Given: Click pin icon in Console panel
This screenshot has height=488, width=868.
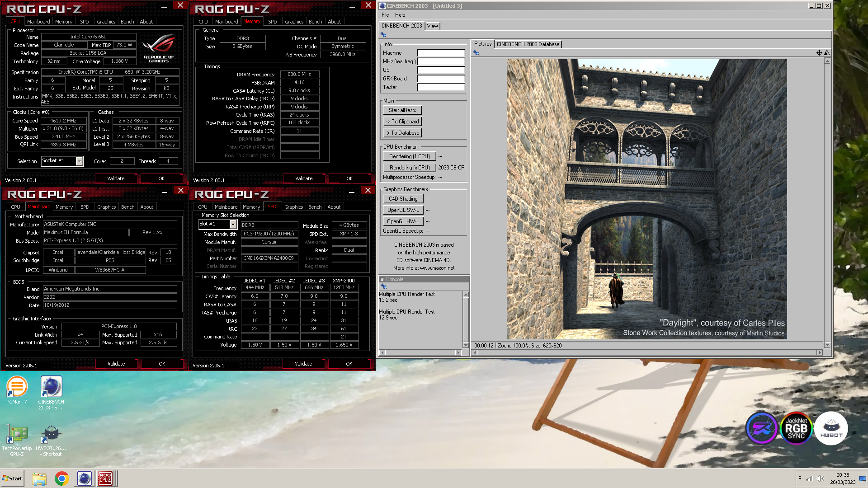Looking at the screenshot, I should pyautogui.click(x=383, y=286).
